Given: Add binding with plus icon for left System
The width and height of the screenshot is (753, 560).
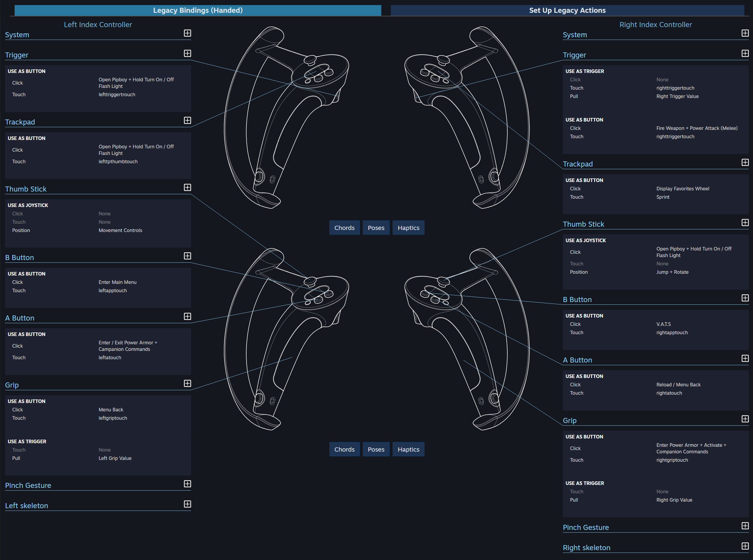Looking at the screenshot, I should pyautogui.click(x=187, y=33).
